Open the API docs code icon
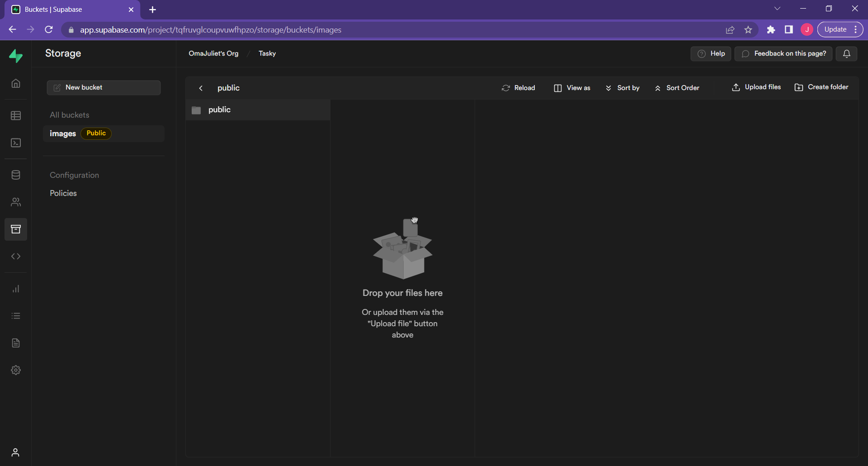 tap(16, 257)
